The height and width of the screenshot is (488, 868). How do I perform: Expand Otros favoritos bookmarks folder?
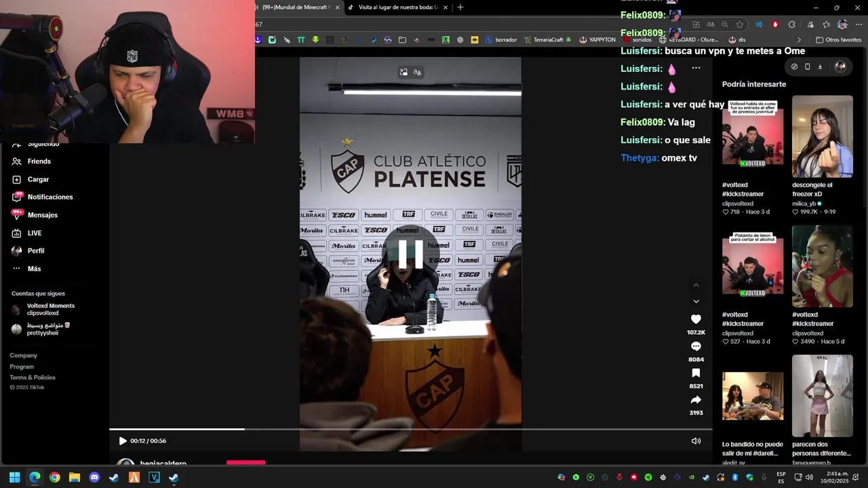tap(838, 40)
